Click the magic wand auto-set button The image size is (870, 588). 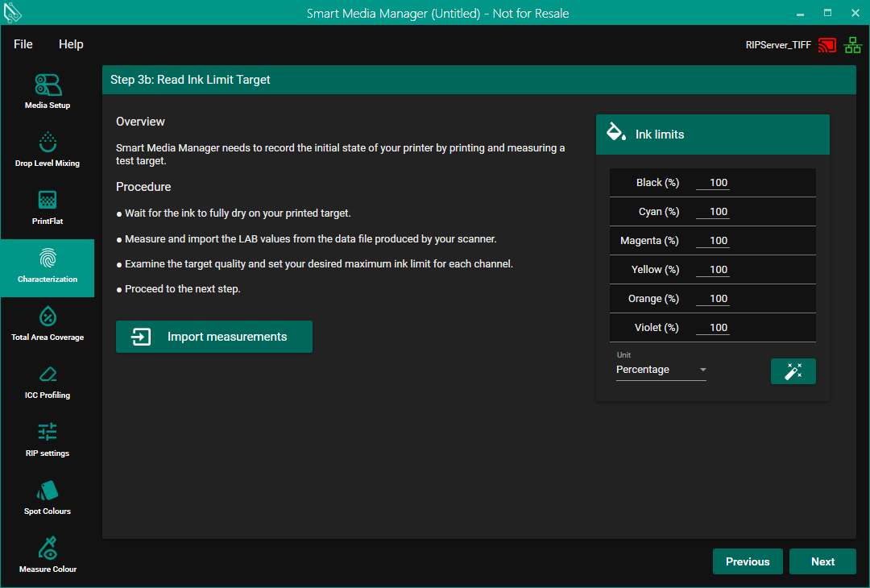(x=793, y=371)
